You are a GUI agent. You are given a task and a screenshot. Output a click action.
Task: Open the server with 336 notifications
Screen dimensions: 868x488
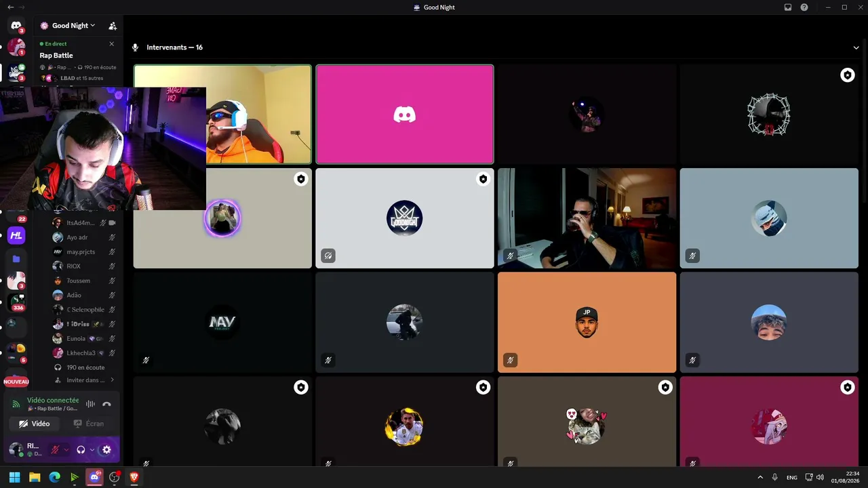[x=16, y=302]
